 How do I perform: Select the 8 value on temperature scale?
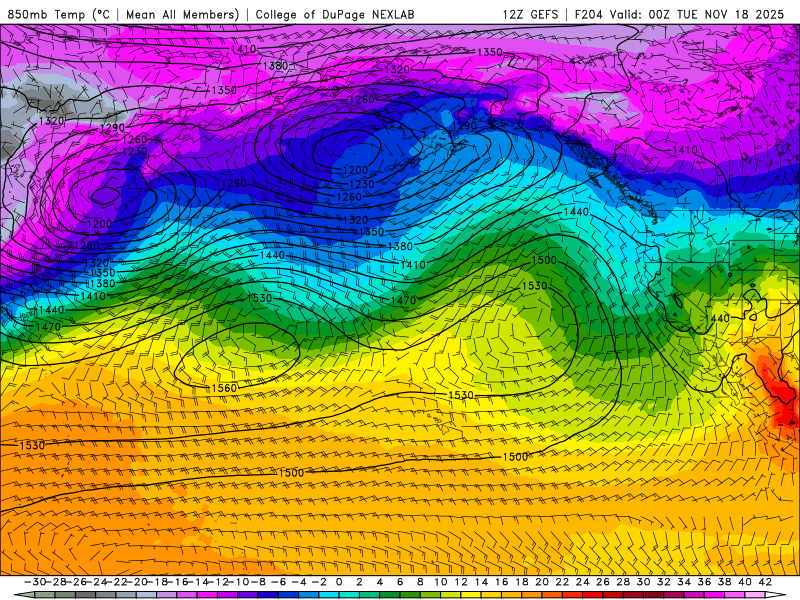point(420,582)
